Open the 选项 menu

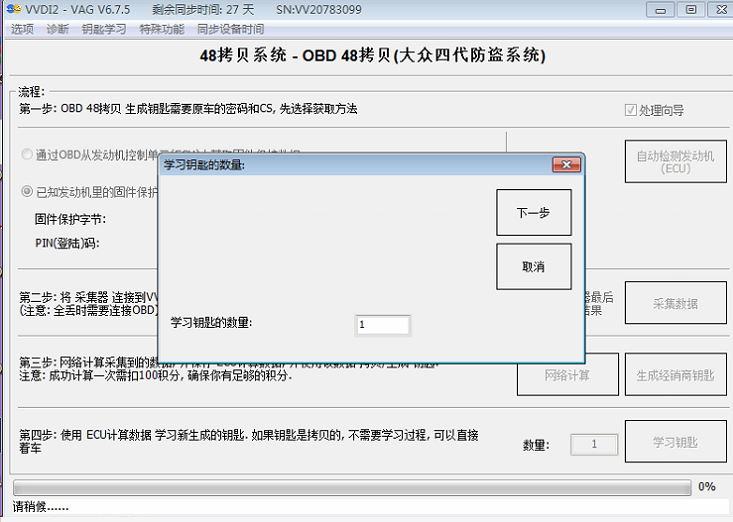(x=22, y=29)
